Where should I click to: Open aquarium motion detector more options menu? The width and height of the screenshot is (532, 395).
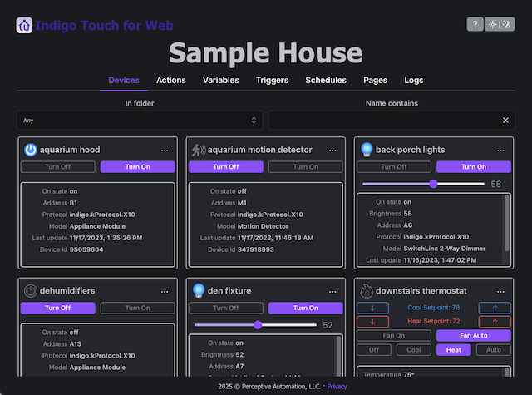(x=332, y=151)
